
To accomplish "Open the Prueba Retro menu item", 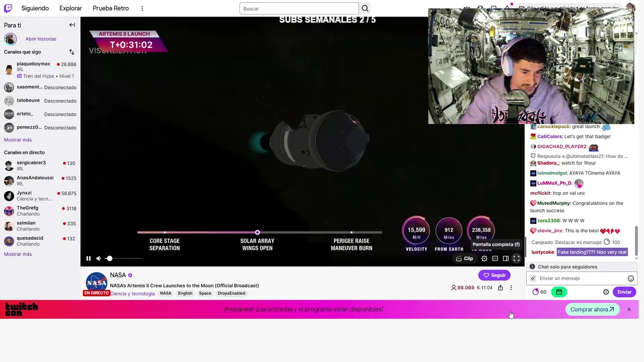I will tap(111, 9).
